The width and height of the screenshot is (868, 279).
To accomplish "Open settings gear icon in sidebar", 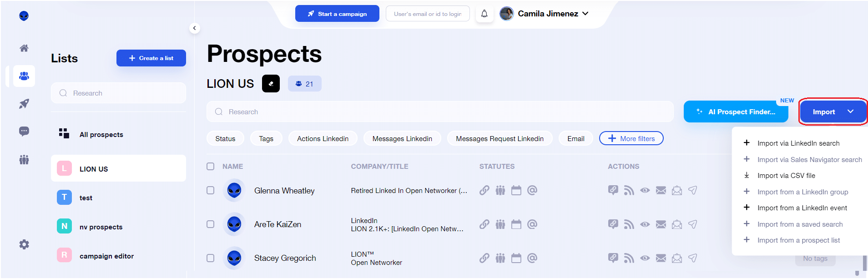I will (24, 244).
